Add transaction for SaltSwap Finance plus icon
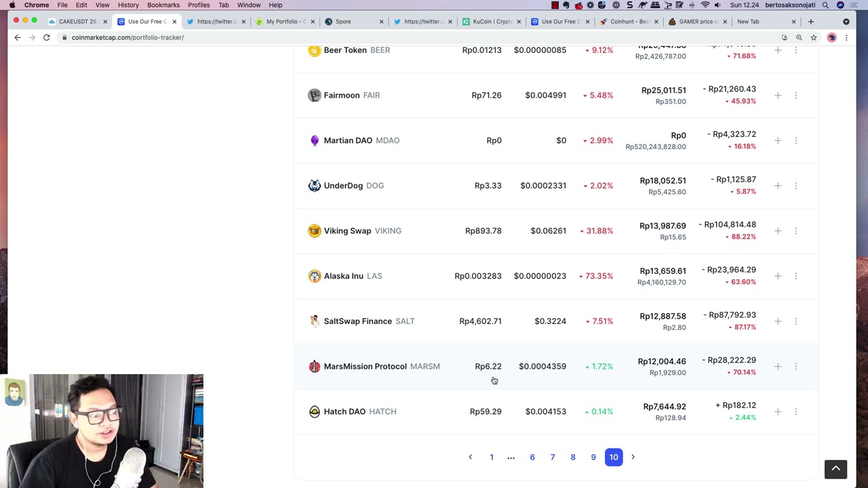 (778, 321)
